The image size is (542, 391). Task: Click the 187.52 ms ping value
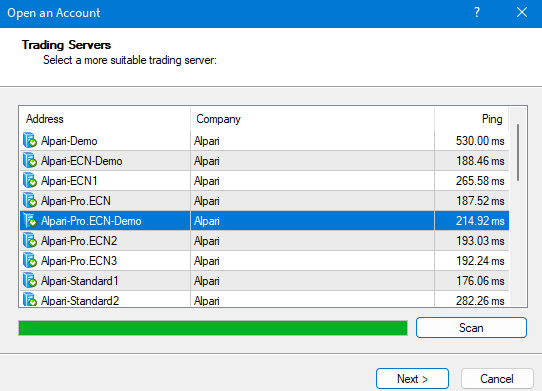[480, 201]
